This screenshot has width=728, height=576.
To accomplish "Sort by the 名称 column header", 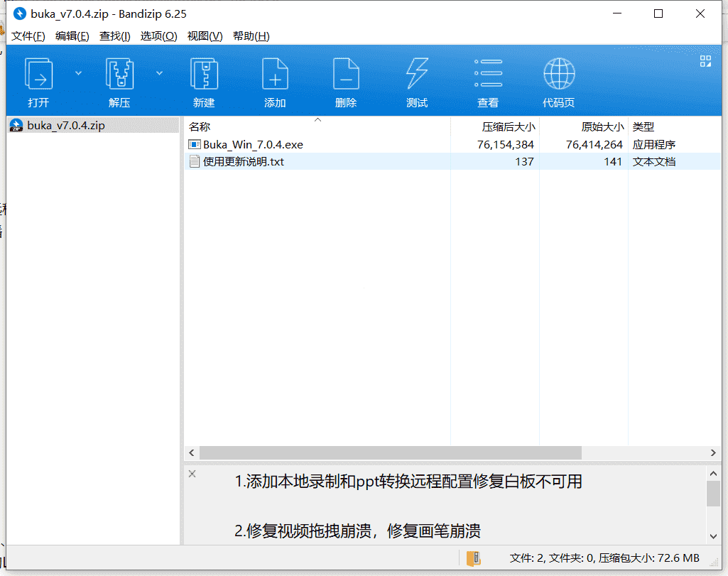I will click(317, 126).
